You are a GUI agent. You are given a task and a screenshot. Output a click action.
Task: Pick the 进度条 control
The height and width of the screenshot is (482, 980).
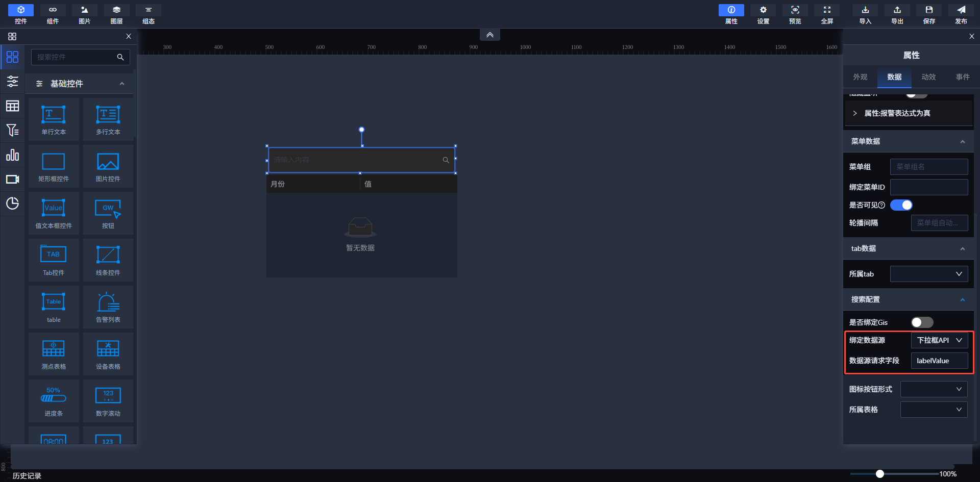point(54,401)
